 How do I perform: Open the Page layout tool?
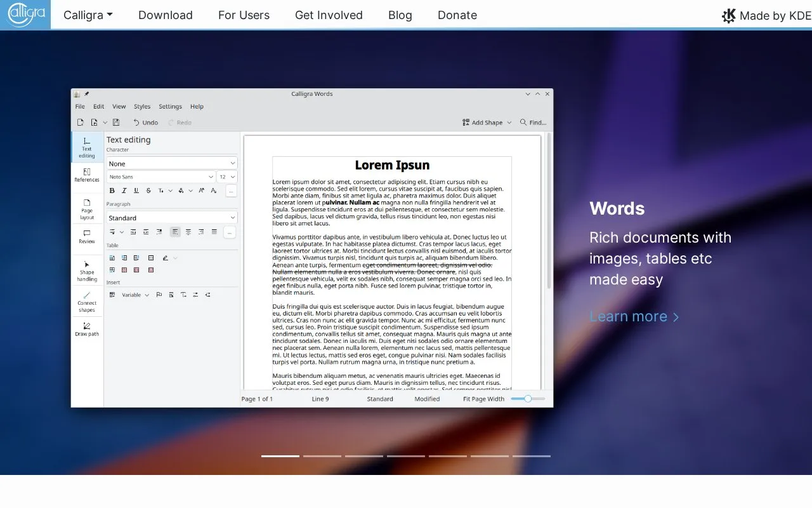point(87,210)
